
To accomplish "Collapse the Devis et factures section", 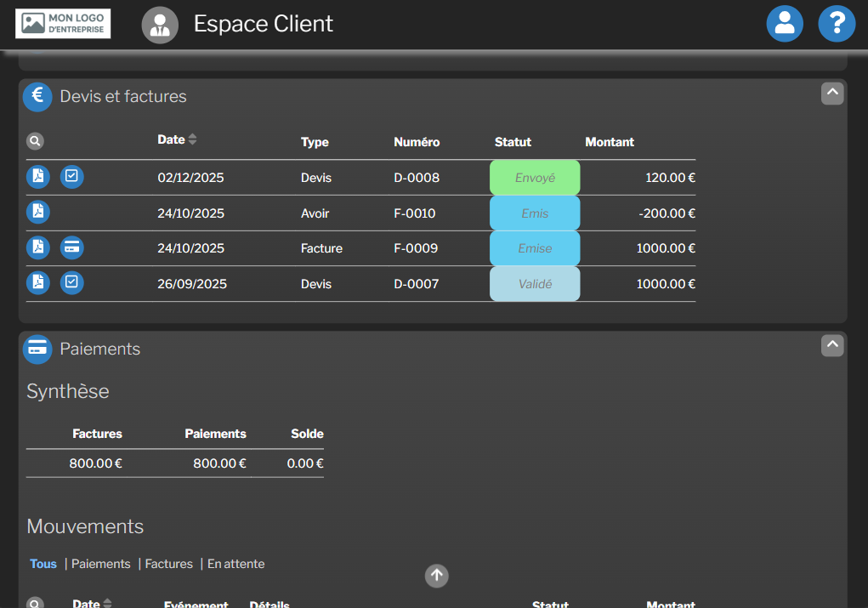I will click(832, 94).
